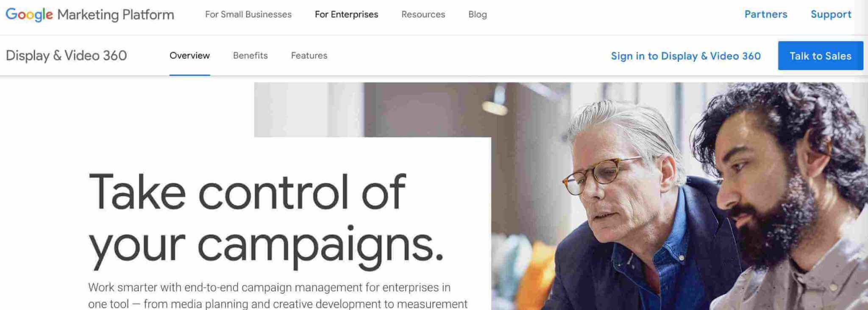868x310 pixels.
Task: Select the Overview tab
Action: pyautogui.click(x=190, y=55)
